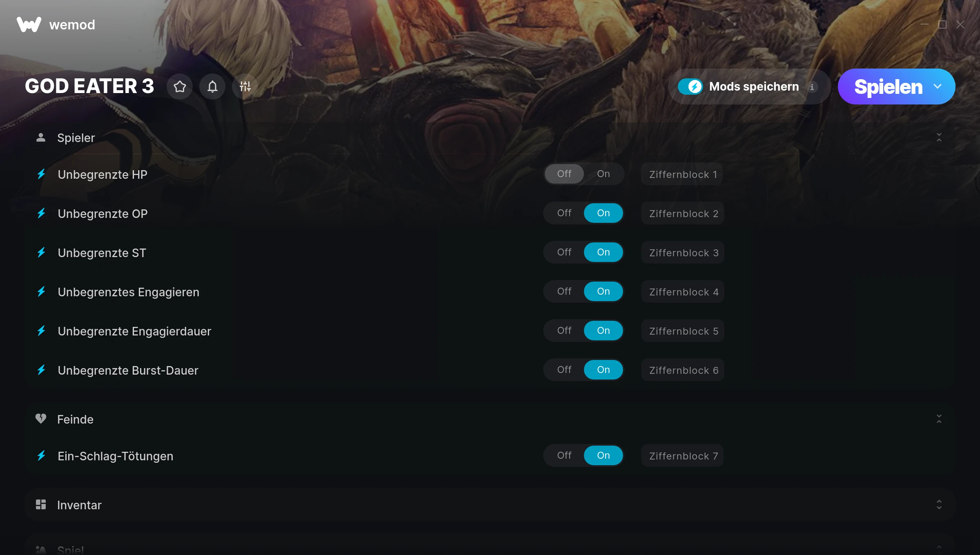The height and width of the screenshot is (555, 980).
Task: Turn on Unbegrenzte HP
Action: click(604, 174)
